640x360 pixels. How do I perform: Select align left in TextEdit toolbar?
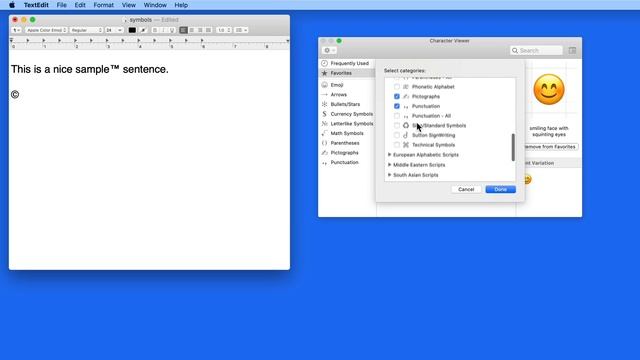click(x=183, y=30)
